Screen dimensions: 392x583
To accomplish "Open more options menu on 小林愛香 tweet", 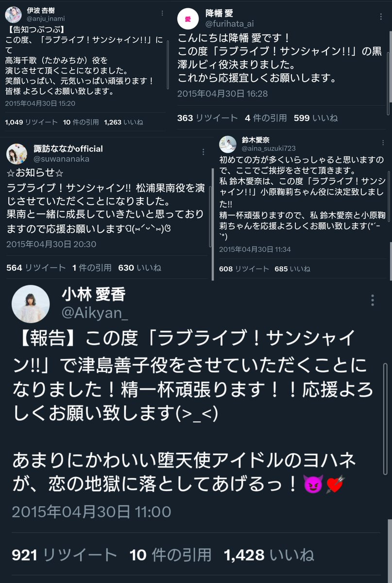I will pyautogui.click(x=373, y=299).
